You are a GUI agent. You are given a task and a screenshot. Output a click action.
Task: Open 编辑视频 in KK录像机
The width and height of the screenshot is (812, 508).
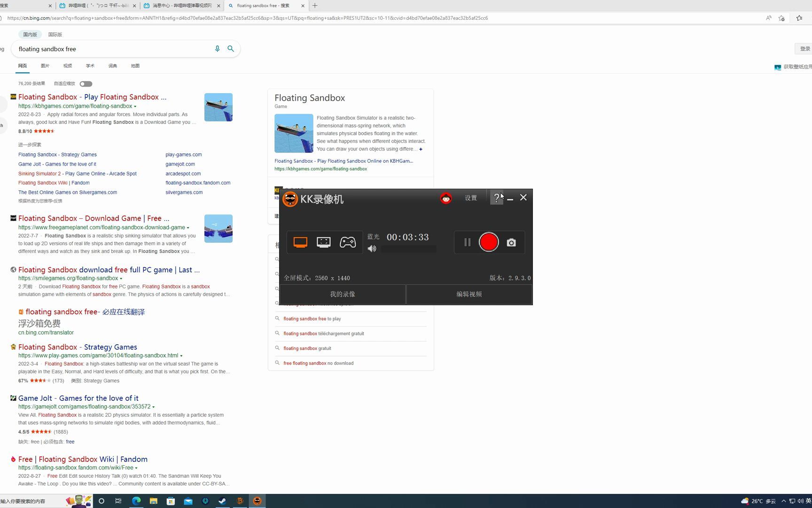click(469, 294)
